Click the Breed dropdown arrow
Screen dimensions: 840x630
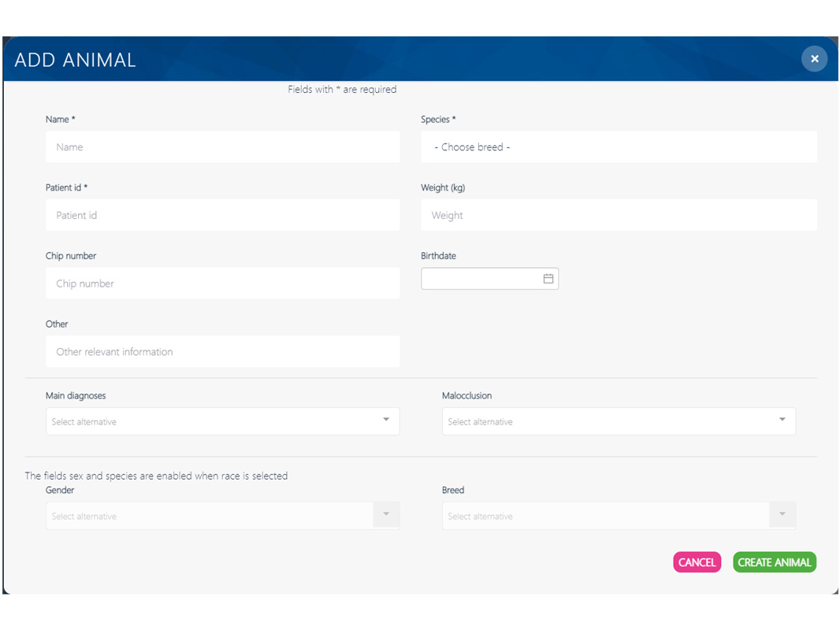coord(782,514)
